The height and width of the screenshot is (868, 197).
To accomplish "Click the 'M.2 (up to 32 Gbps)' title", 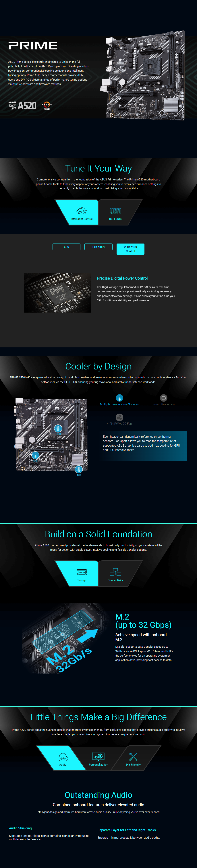I will tap(143, 621).
